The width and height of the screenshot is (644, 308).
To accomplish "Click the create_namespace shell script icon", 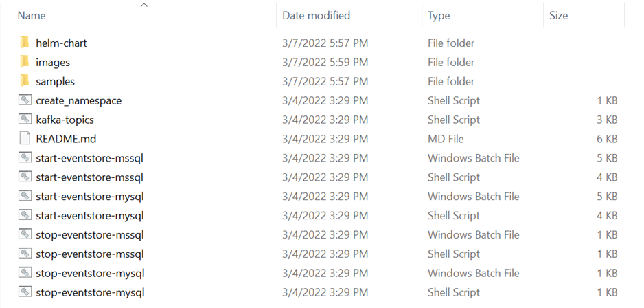I will [x=25, y=100].
